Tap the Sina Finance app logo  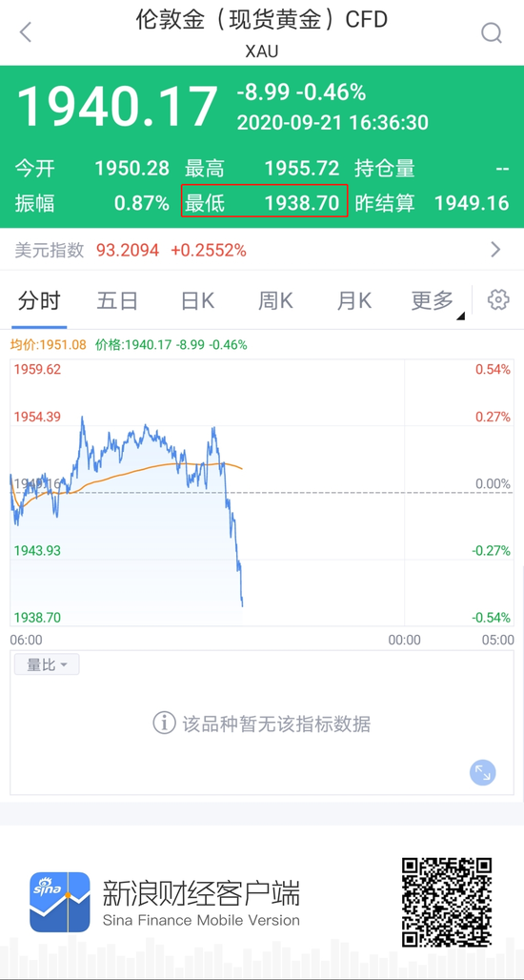(59, 902)
